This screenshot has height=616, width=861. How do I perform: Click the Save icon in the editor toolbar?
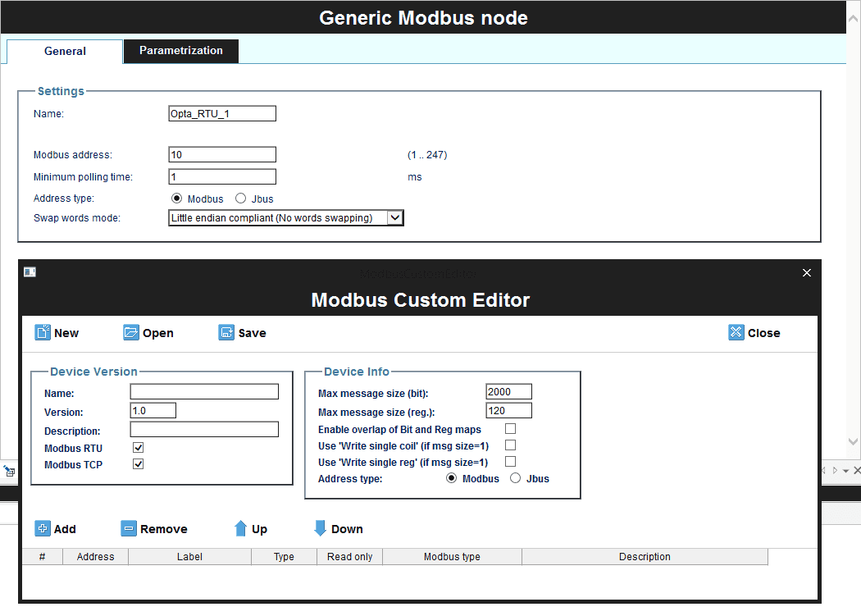coord(225,332)
